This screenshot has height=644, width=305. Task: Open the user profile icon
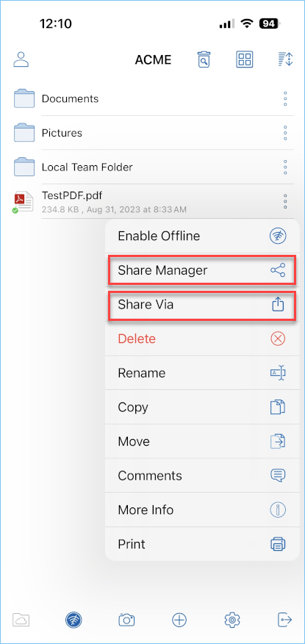coord(21,59)
